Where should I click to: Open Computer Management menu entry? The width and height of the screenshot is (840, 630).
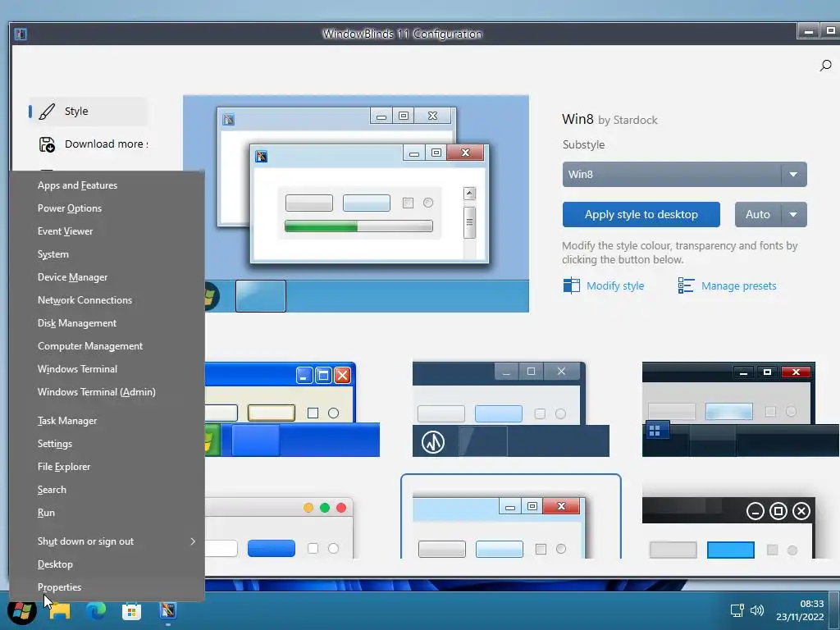(x=107, y=346)
